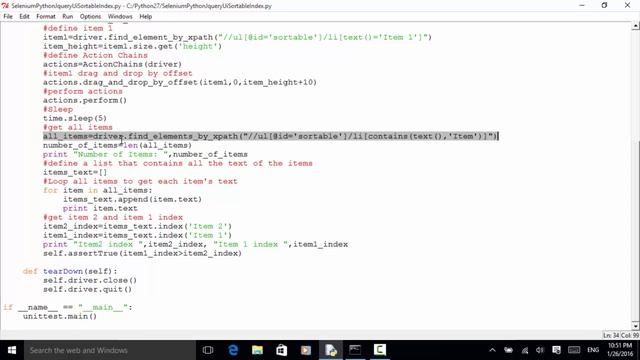Click the '#Sleep' comment

58,109
